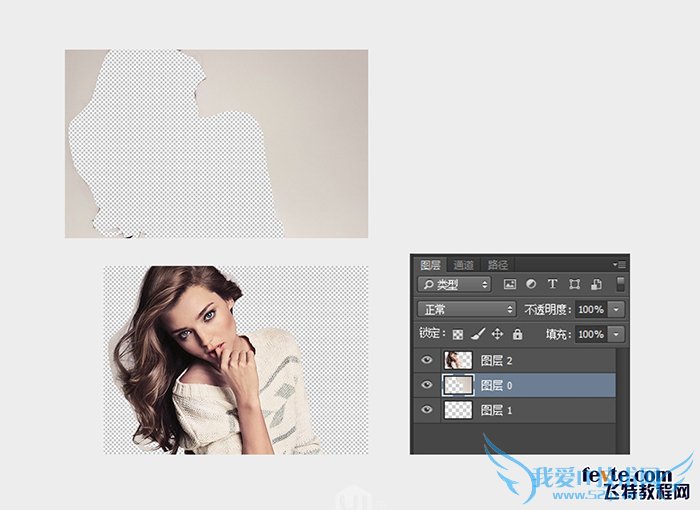Switch to the 通道 tab
Image resolution: width=700 pixels, height=510 pixels.
[x=463, y=265]
